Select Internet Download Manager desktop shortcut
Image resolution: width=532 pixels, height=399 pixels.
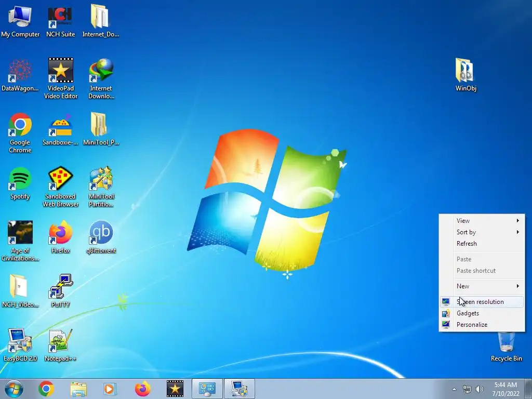101,79
